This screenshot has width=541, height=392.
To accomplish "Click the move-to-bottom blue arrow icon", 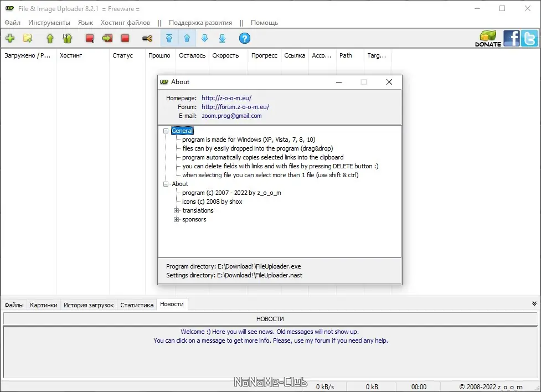I will click(222, 38).
